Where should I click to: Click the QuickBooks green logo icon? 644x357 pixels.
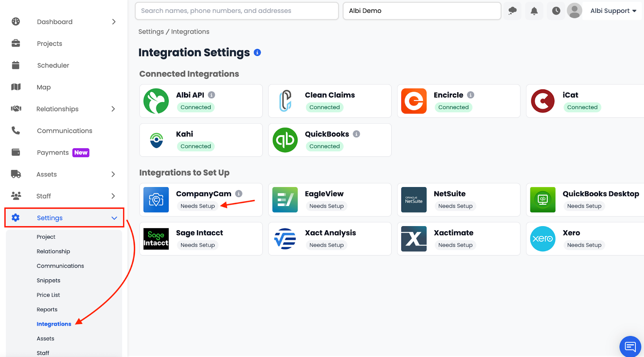tap(285, 140)
